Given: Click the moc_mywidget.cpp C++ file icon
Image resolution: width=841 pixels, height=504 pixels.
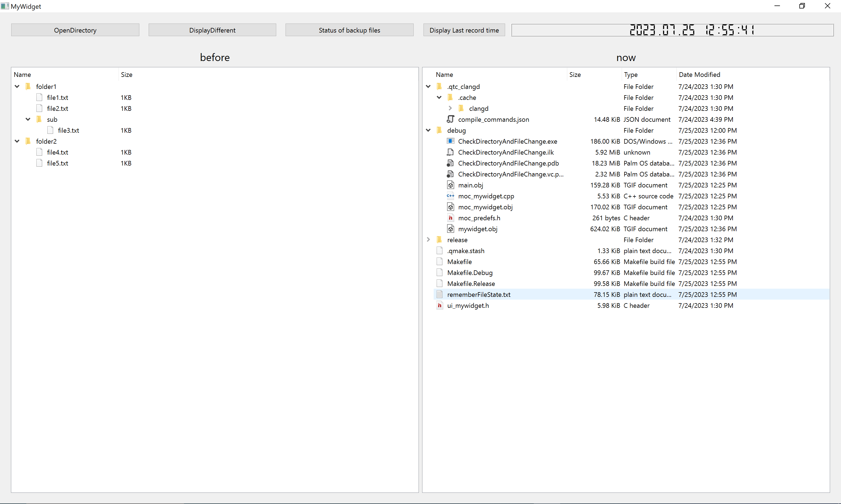Looking at the screenshot, I should pos(450,196).
